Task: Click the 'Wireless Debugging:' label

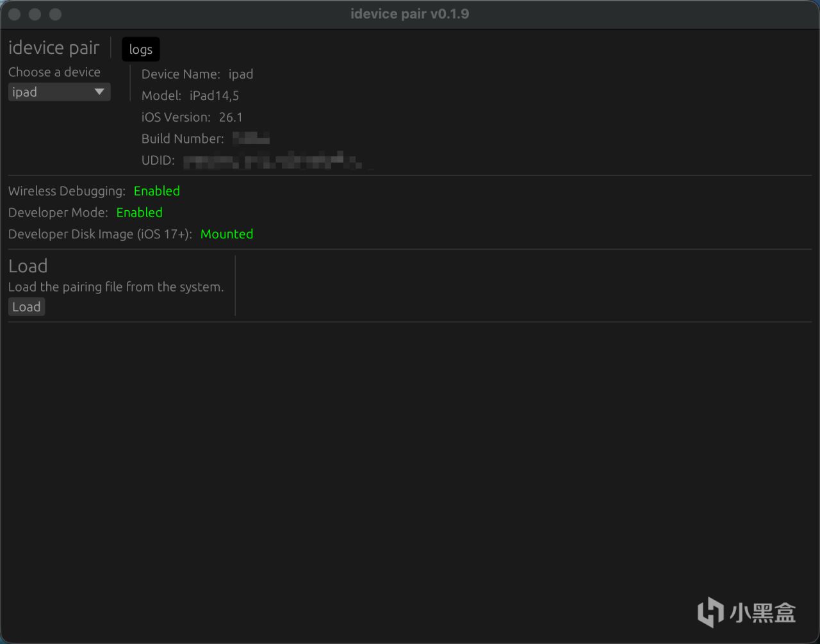Action: (67, 191)
